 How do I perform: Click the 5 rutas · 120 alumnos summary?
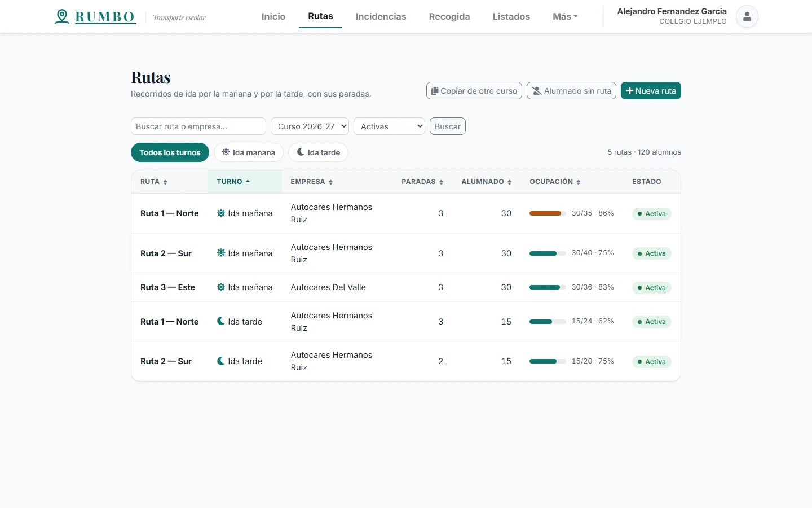(644, 152)
